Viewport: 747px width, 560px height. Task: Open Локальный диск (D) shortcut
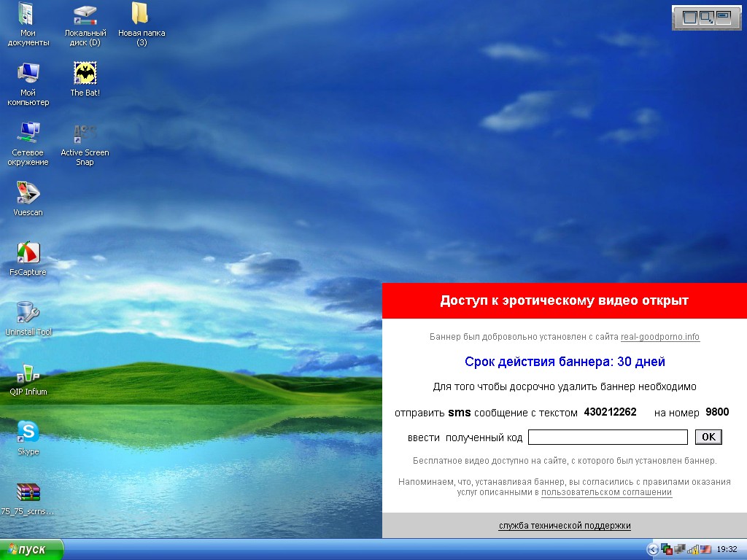(x=85, y=15)
